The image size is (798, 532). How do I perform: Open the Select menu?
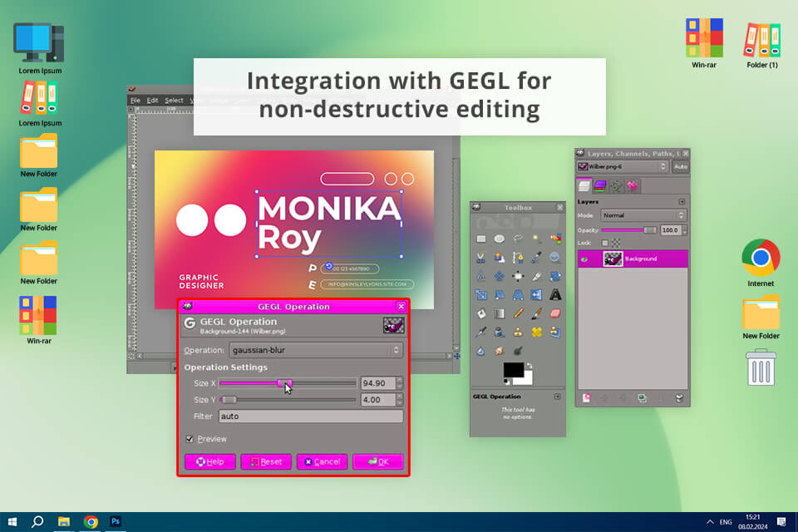coord(174,101)
